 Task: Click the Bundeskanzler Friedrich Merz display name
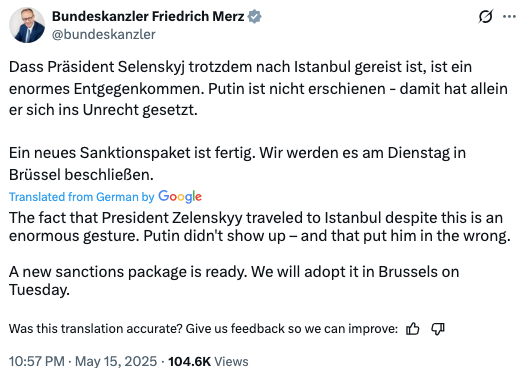(x=148, y=17)
